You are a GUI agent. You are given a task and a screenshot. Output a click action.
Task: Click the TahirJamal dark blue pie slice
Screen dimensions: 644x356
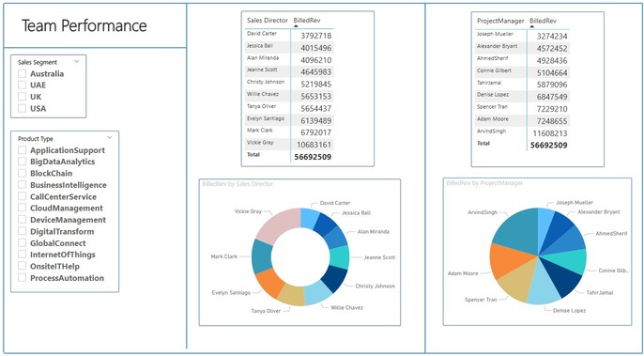(560, 277)
